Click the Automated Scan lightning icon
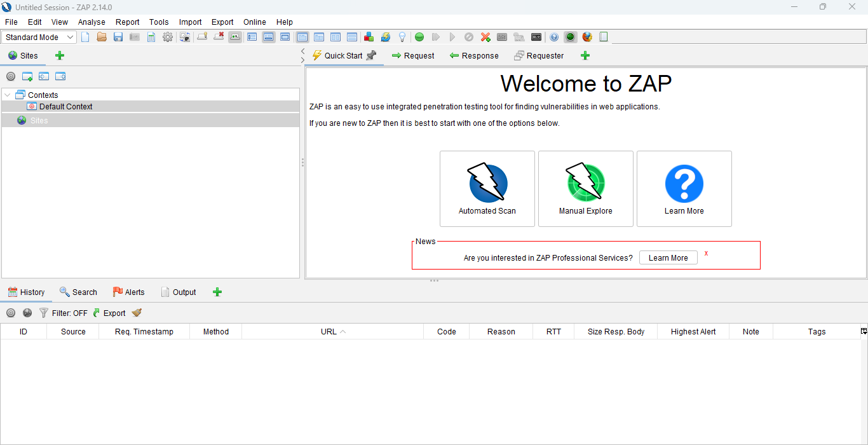Screen dimensions: 868x445 click(487, 183)
